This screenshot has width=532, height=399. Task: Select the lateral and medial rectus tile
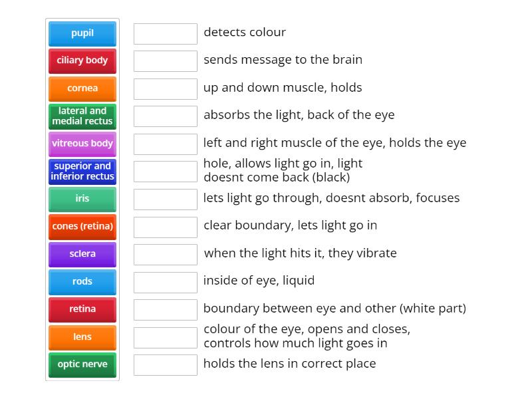(82, 116)
